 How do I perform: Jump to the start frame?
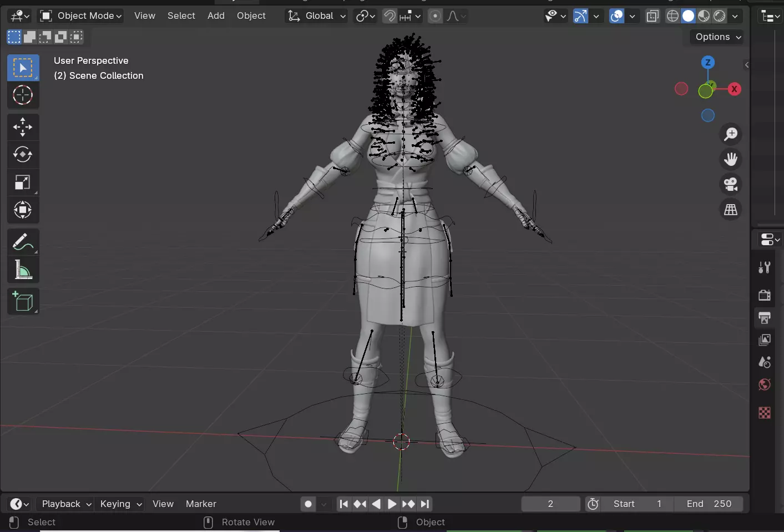[x=344, y=504]
